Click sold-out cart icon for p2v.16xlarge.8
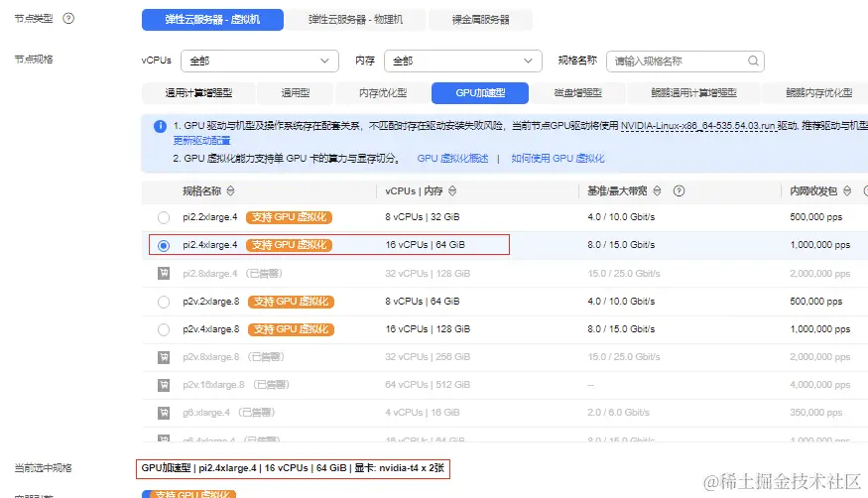 point(164,385)
